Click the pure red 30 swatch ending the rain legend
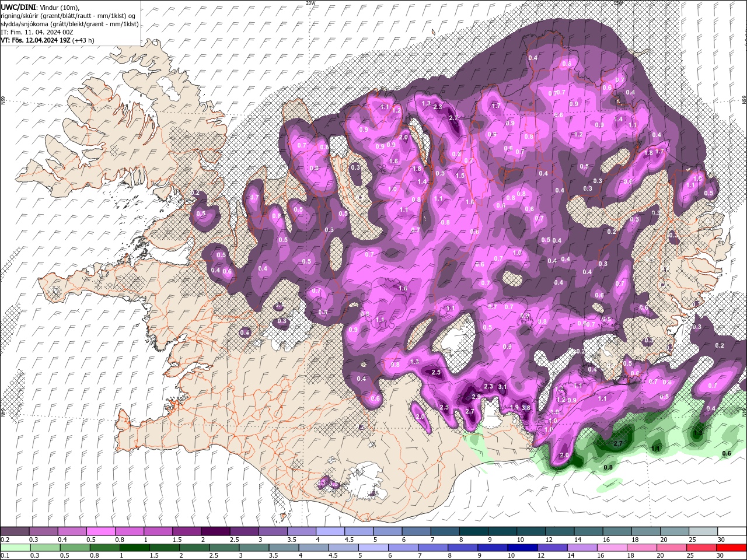Image resolution: width=747 pixels, height=560 pixels. pyautogui.click(x=731, y=548)
